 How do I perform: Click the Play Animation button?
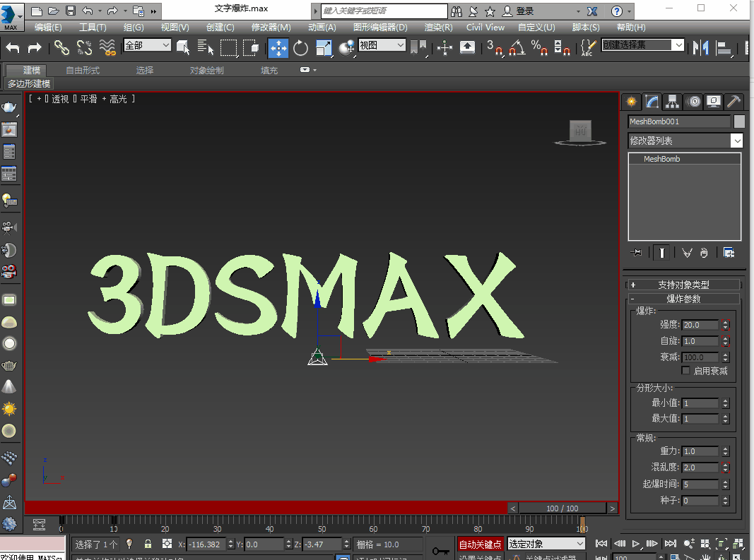pyautogui.click(x=636, y=544)
